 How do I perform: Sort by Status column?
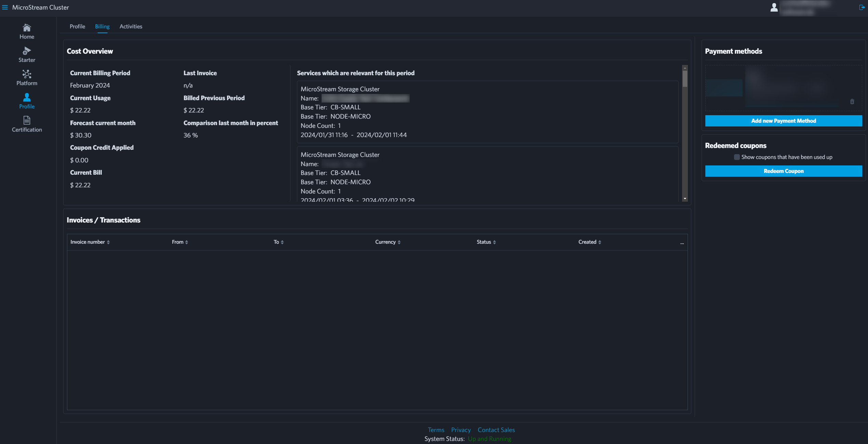pyautogui.click(x=486, y=242)
